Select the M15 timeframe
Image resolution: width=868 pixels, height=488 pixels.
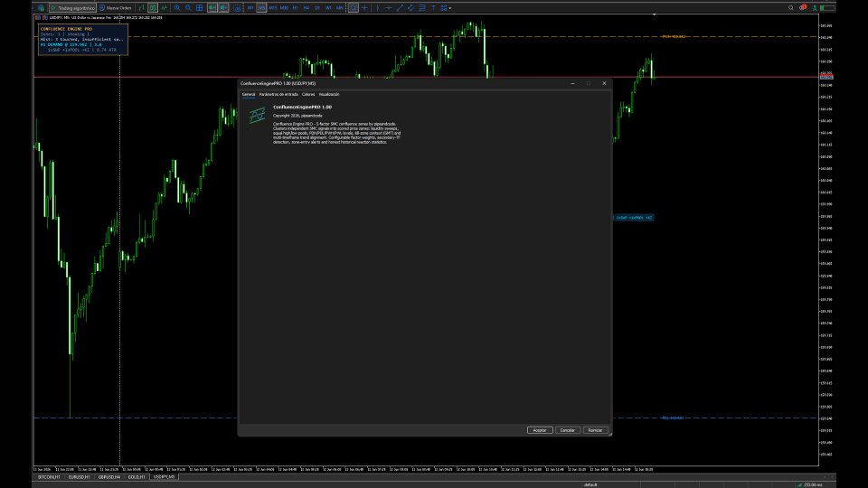coord(273,8)
